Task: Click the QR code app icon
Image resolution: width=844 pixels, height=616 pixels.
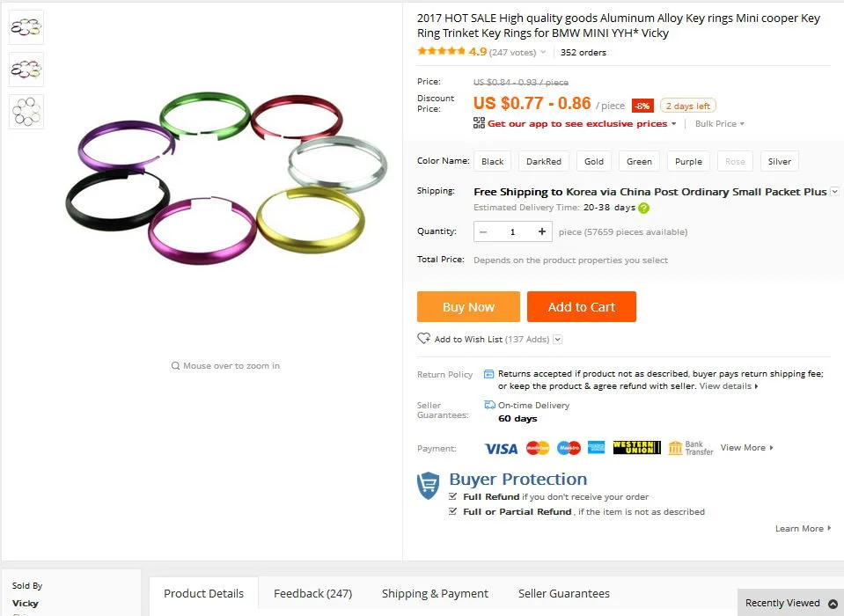Action: (479, 123)
